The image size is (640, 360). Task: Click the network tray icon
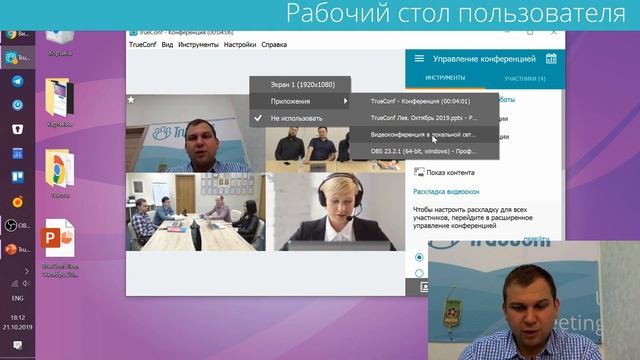(15, 283)
